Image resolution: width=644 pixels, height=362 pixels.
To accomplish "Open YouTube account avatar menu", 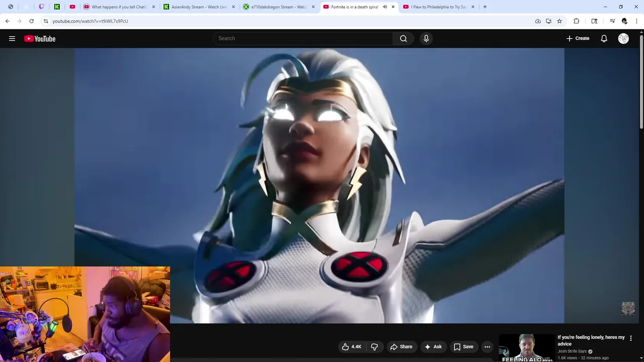I will click(623, 38).
